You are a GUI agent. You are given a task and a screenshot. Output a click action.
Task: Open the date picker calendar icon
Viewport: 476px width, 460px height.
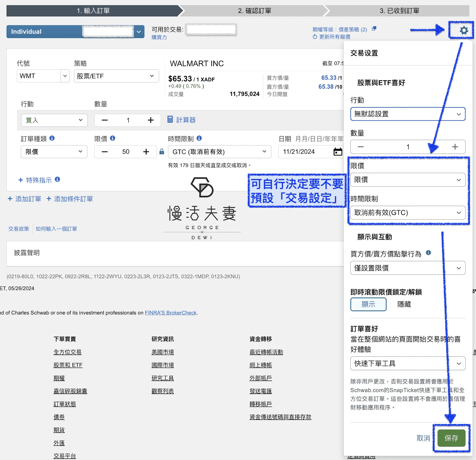[x=338, y=152]
